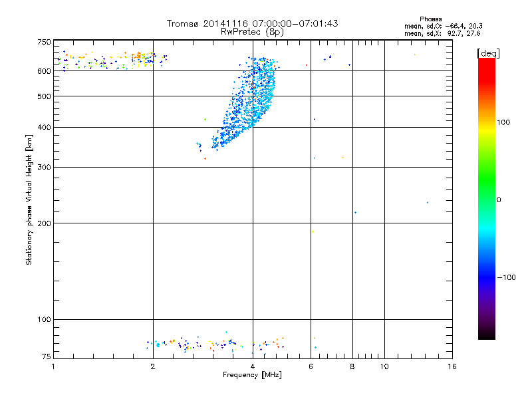
Task: Click the y-axis tick label '400'
Action: 44,128
